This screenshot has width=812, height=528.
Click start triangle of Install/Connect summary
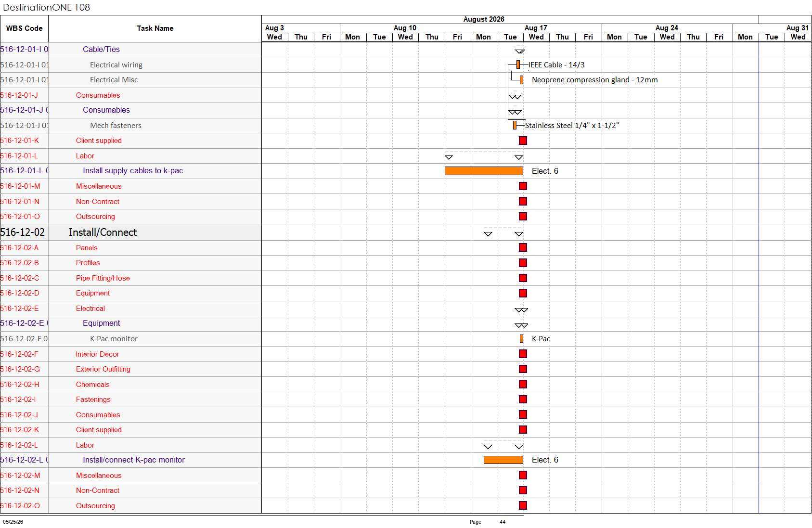coord(488,234)
